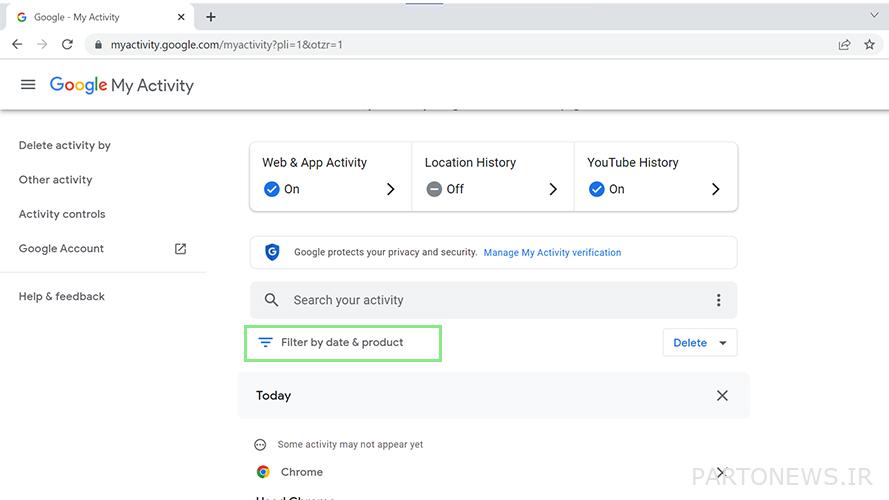Click the Chrome product icon
Screen dimensions: 889x500
263,472
